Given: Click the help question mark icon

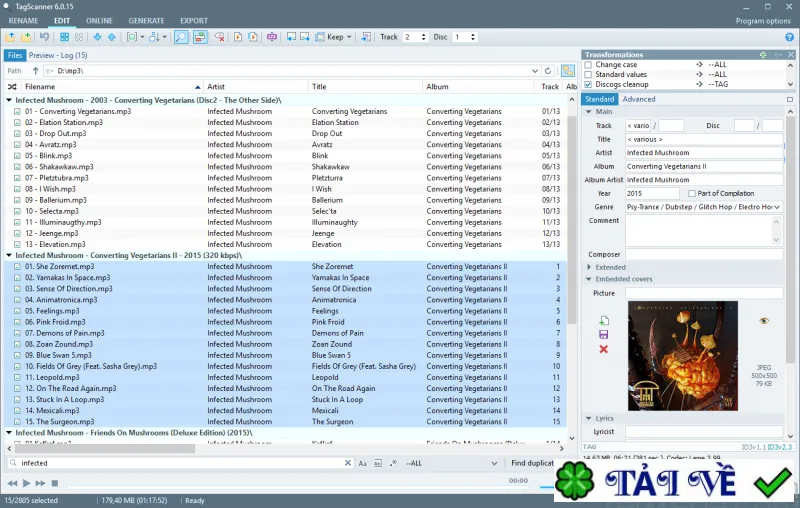Looking at the screenshot, I should 789,37.
